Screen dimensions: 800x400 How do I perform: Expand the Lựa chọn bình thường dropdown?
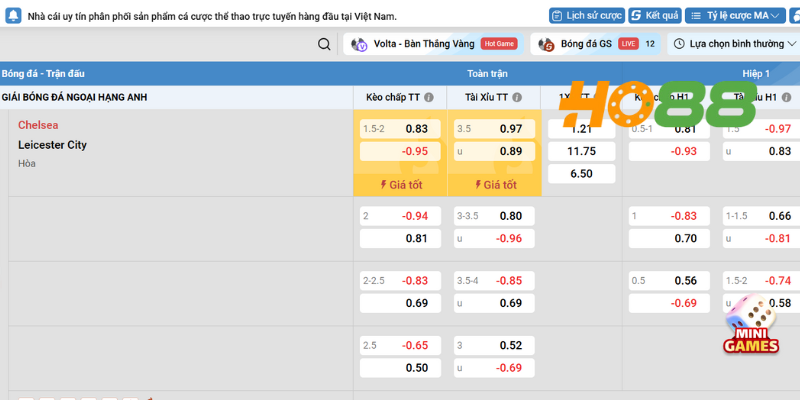[734, 44]
